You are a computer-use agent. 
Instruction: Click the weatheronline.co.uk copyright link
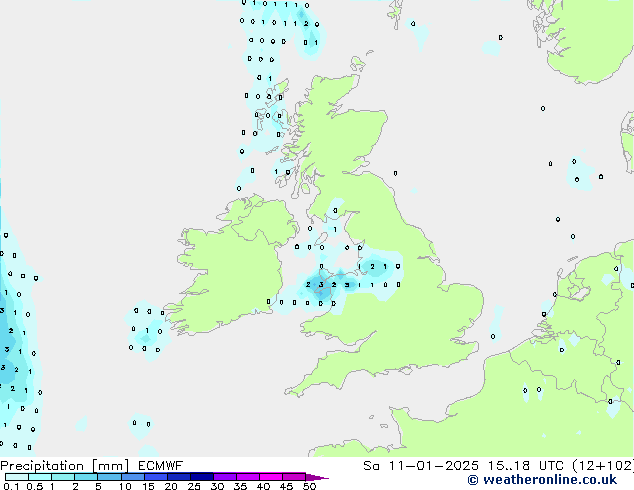click(x=540, y=480)
